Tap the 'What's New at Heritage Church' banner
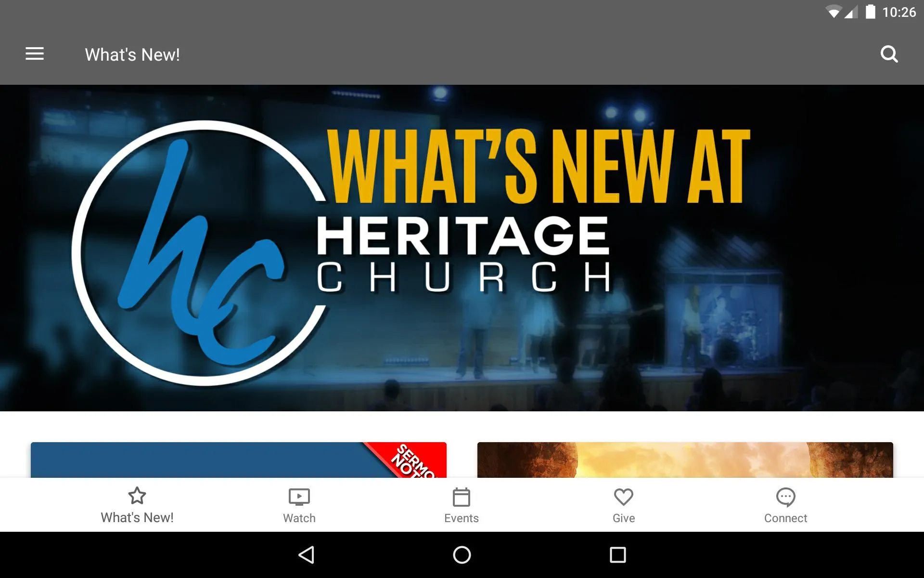Screen dimensions: 924x578 462,249
